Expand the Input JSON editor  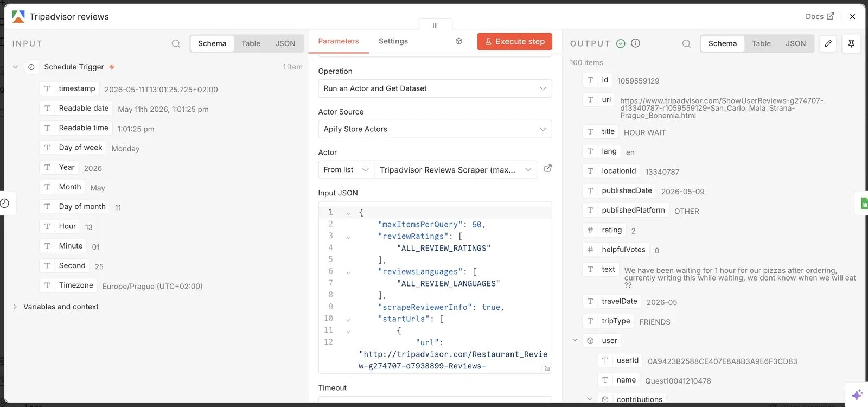pyautogui.click(x=547, y=368)
